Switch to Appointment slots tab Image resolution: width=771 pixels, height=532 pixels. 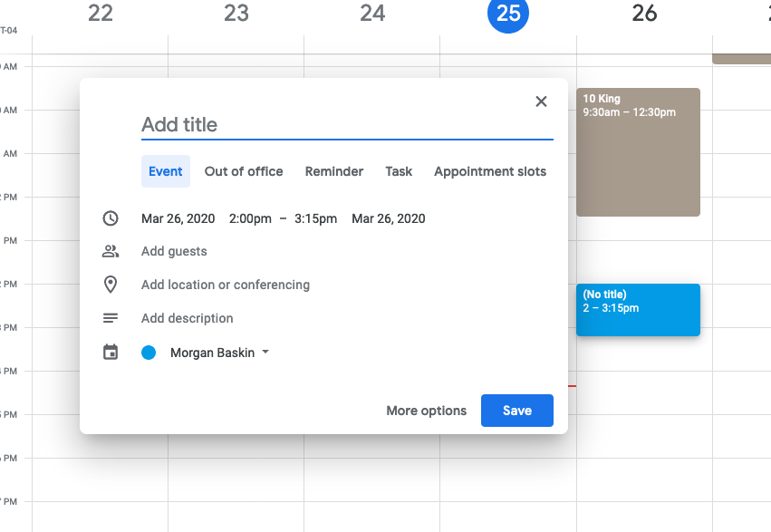pyautogui.click(x=490, y=171)
